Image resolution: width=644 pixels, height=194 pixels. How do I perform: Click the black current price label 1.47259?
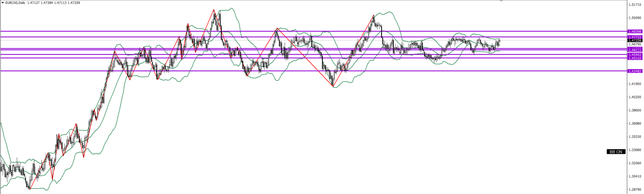coord(635,40)
